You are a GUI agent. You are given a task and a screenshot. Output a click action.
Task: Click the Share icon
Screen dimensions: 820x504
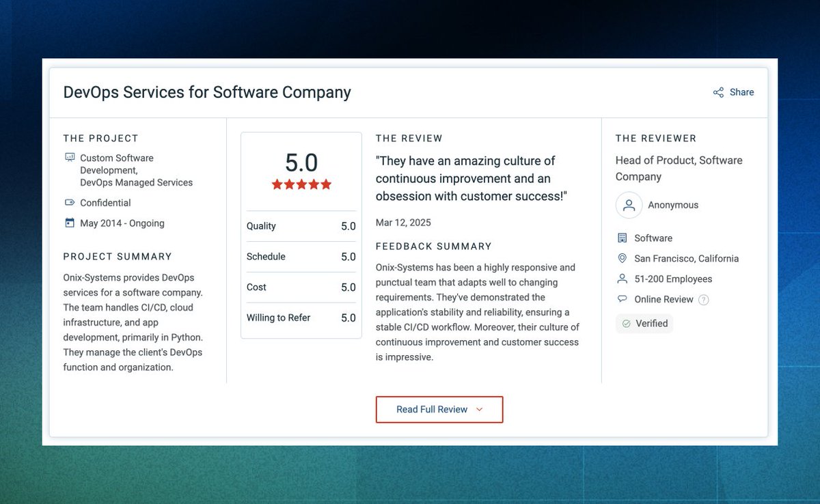tap(718, 92)
